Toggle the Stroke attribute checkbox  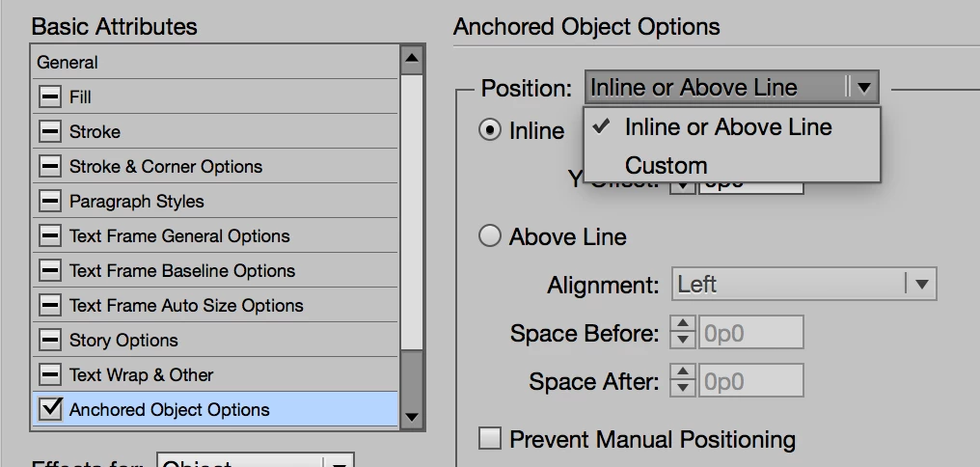50,132
